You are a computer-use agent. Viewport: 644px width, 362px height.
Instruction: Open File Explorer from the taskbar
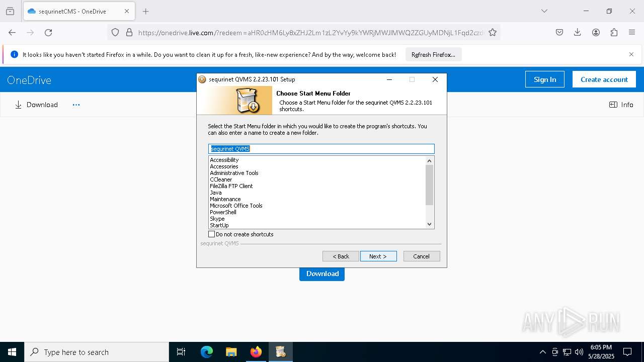click(x=231, y=352)
